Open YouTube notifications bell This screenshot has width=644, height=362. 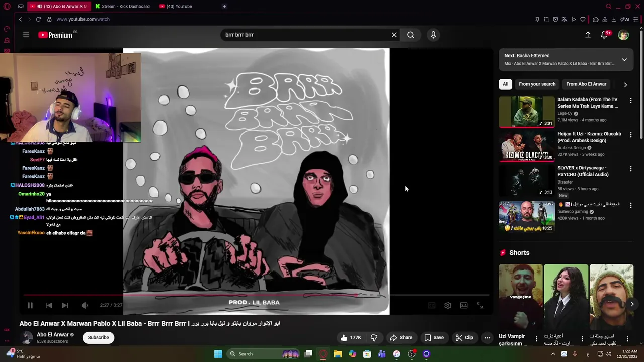coord(605,35)
